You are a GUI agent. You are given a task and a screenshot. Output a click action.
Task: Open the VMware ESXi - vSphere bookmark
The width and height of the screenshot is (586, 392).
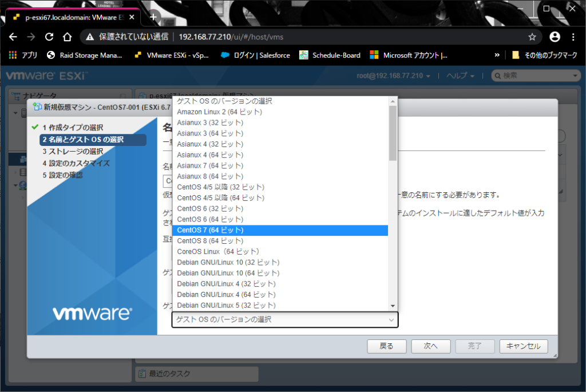[172, 55]
